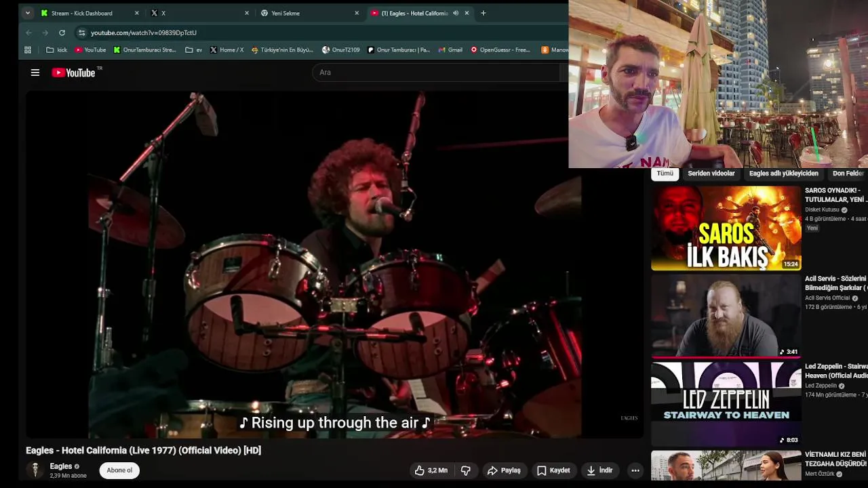Screen dimensions: 868x488
Task: Open Acil Servis Official channel name
Action: [x=827, y=298]
